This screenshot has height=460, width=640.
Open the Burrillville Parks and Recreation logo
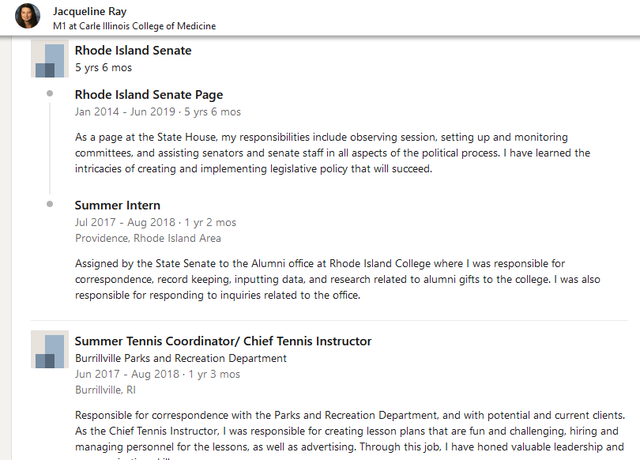[x=50, y=349]
